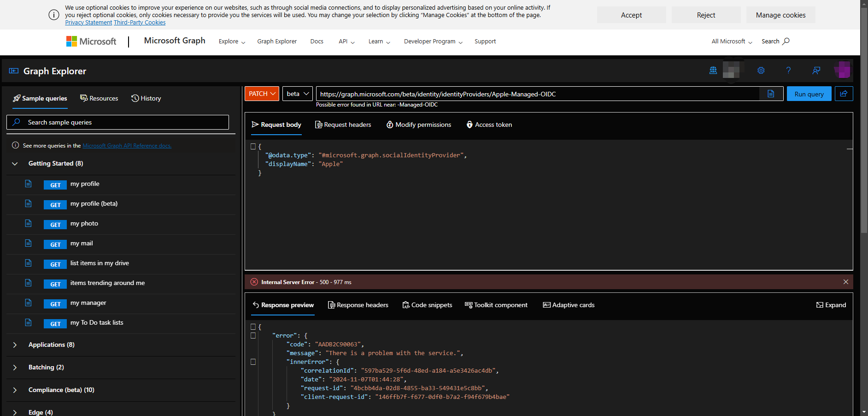Switch to the Resources tab
This screenshot has height=416, width=868.
[x=99, y=98]
